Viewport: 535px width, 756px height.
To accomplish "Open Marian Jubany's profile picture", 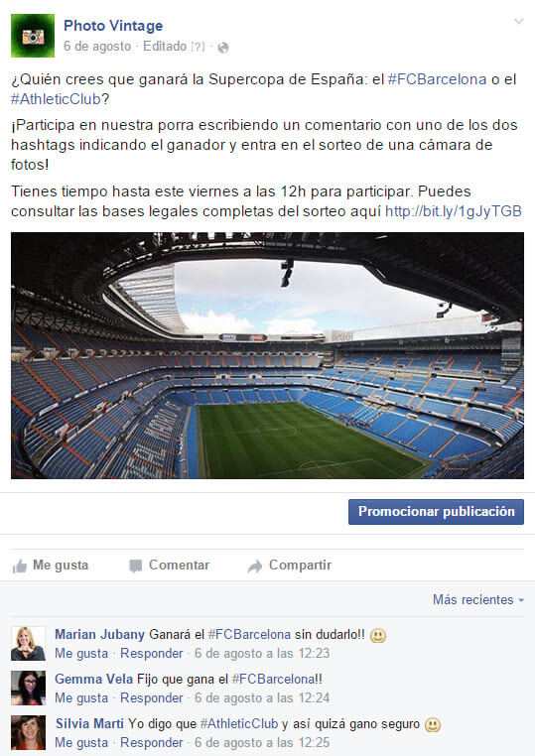I will click(x=29, y=643).
